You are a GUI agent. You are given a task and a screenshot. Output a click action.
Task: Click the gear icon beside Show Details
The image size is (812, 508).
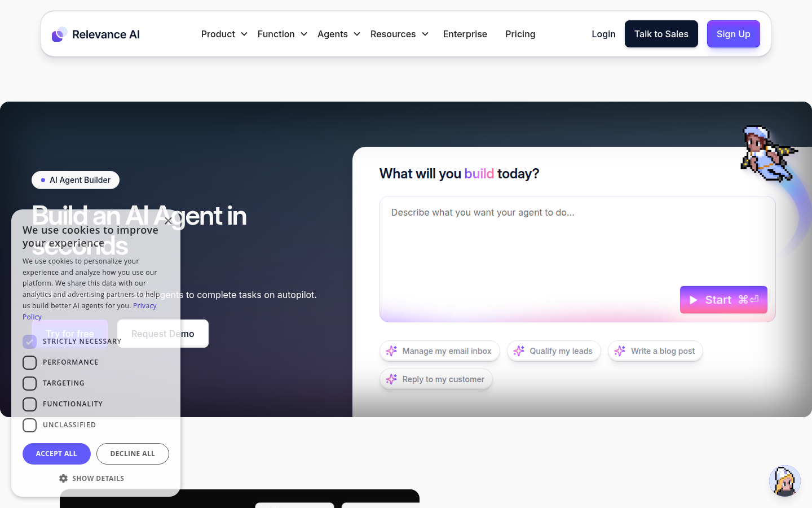pos(63,478)
